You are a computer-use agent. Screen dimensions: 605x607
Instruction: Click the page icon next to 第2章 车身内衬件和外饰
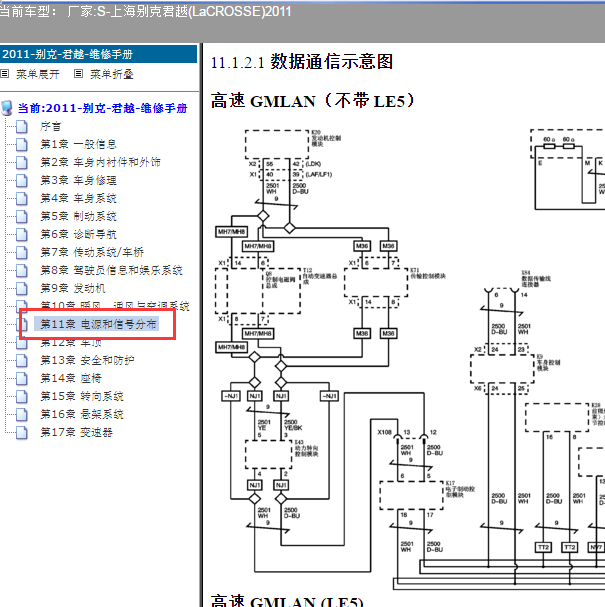pos(22,162)
